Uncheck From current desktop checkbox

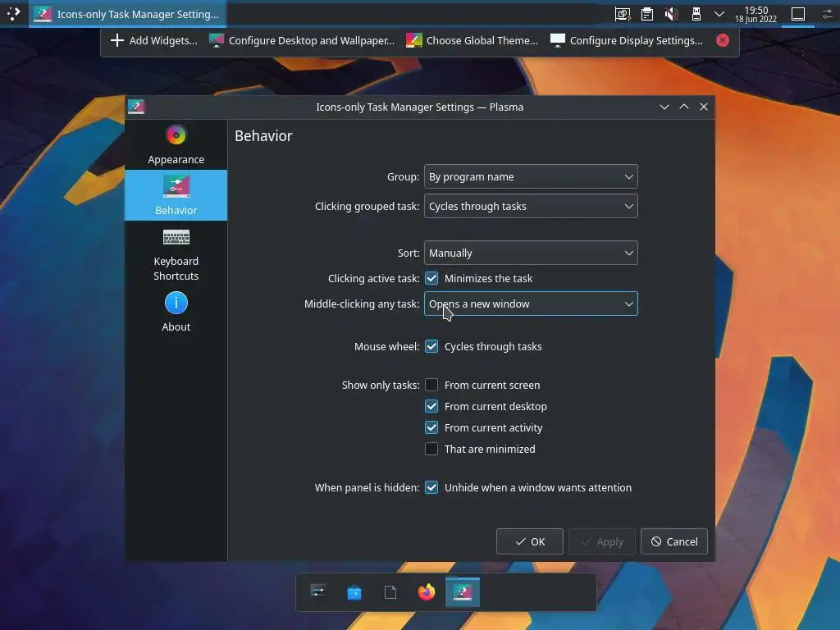[x=431, y=406]
